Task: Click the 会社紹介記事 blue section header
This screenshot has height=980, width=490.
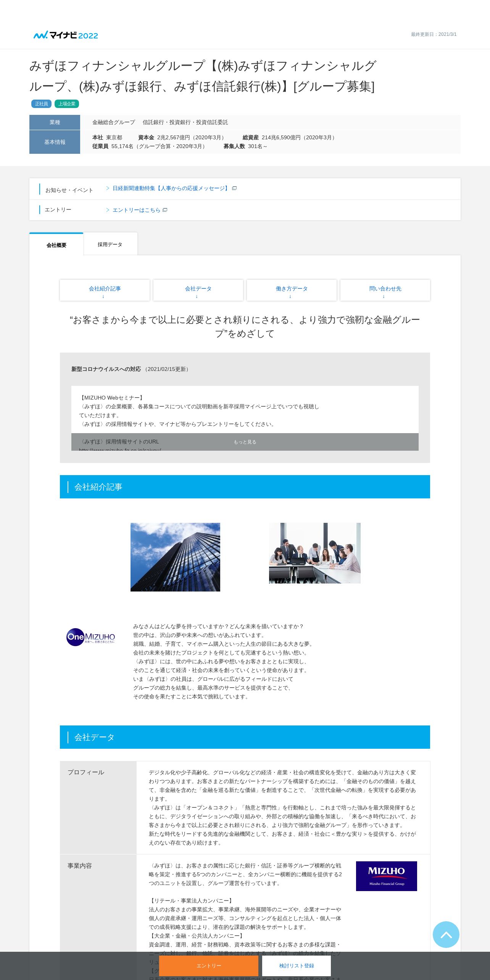Action: [245, 487]
